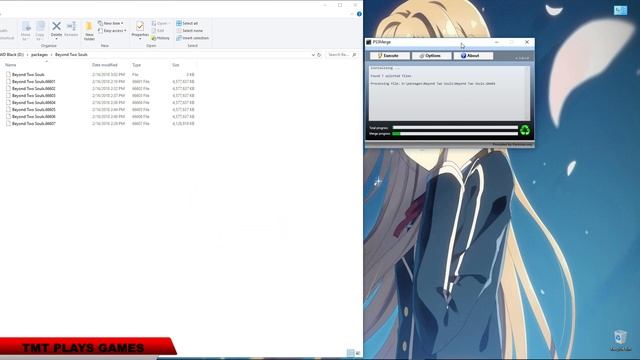
Task: Open the New item dropdown
Action: coord(111,23)
